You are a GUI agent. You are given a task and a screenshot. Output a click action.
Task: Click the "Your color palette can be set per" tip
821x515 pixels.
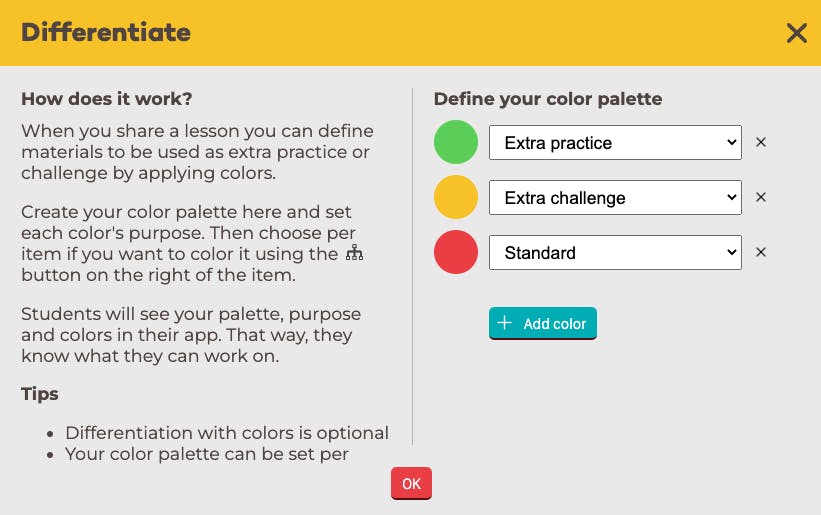(x=207, y=454)
